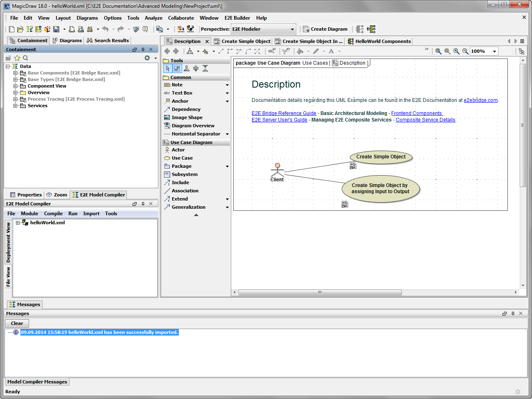Click the Zoom In magnifier icon
Screen dimensions: 532x399
pos(456,51)
